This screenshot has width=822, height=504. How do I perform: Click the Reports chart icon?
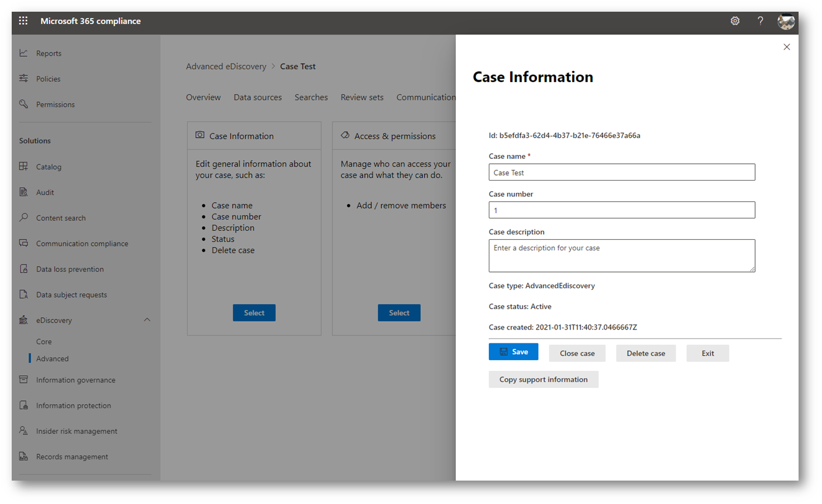23,53
